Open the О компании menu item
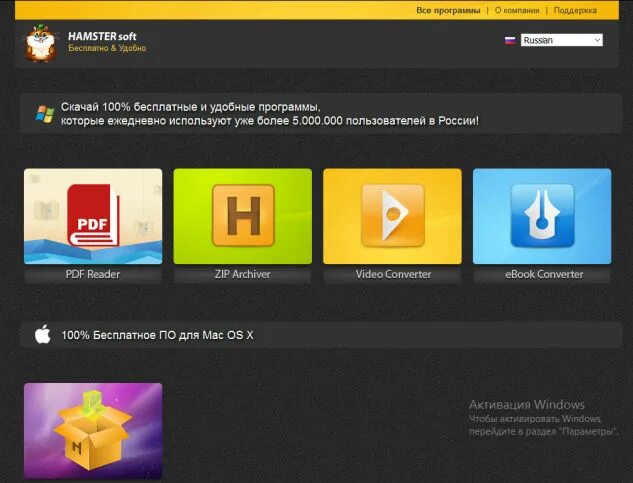This screenshot has height=483, width=633. [517, 10]
